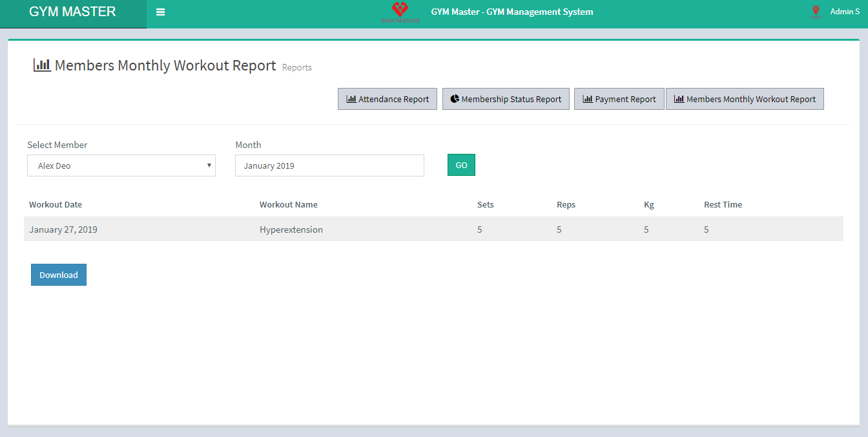This screenshot has height=437, width=868.
Task: Click the GO button
Action: click(x=460, y=165)
